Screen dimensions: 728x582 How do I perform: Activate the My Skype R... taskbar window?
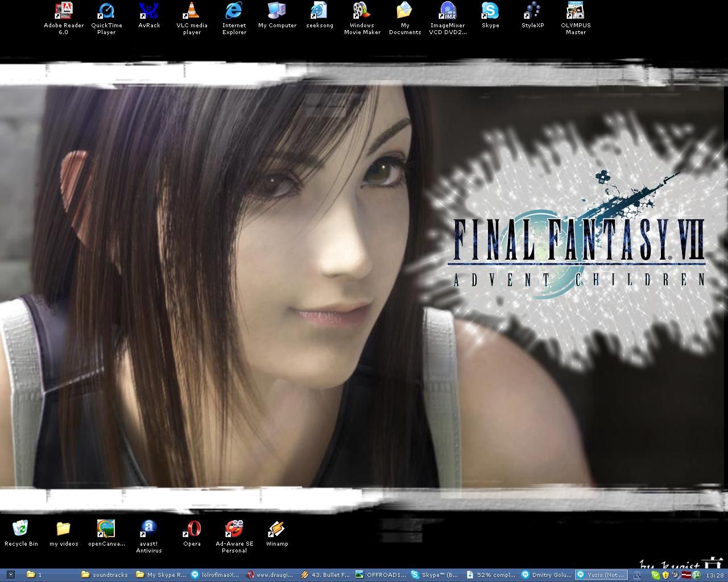(160, 575)
